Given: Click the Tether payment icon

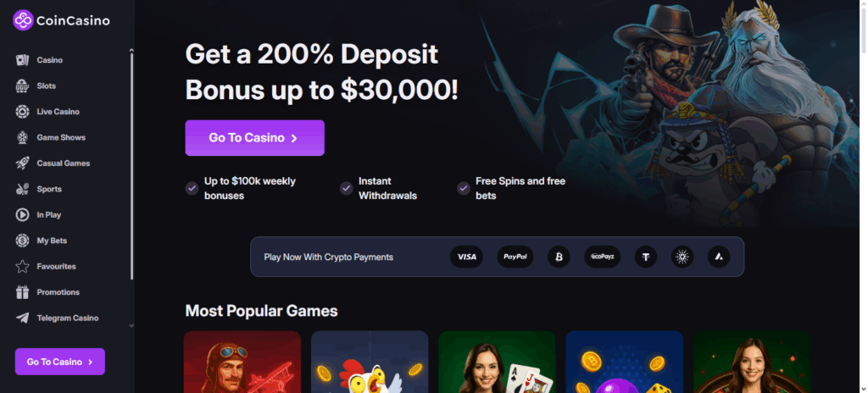Looking at the screenshot, I should coord(645,257).
